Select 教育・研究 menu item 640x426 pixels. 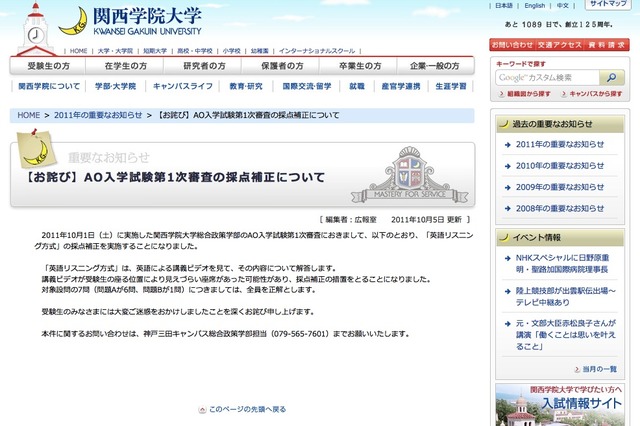click(246, 87)
